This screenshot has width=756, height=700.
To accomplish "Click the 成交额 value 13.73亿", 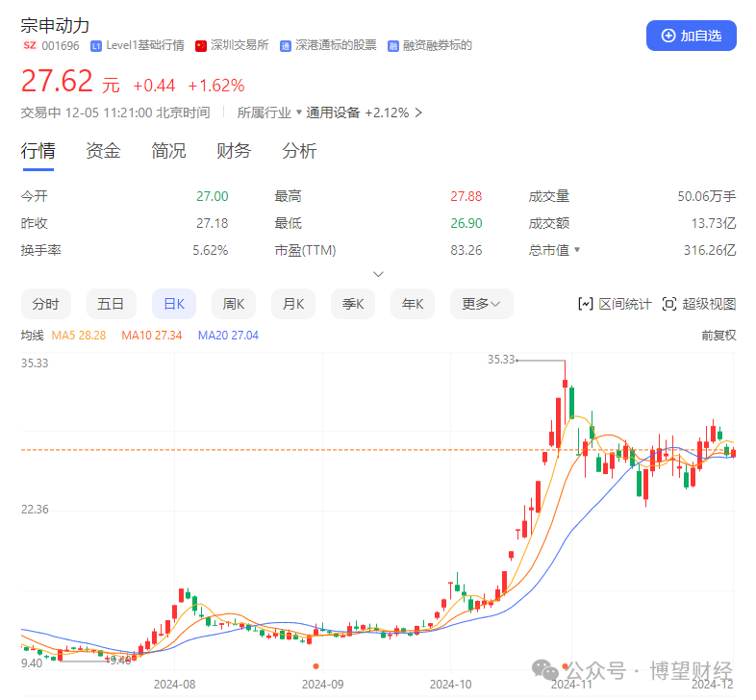I will 714,223.
